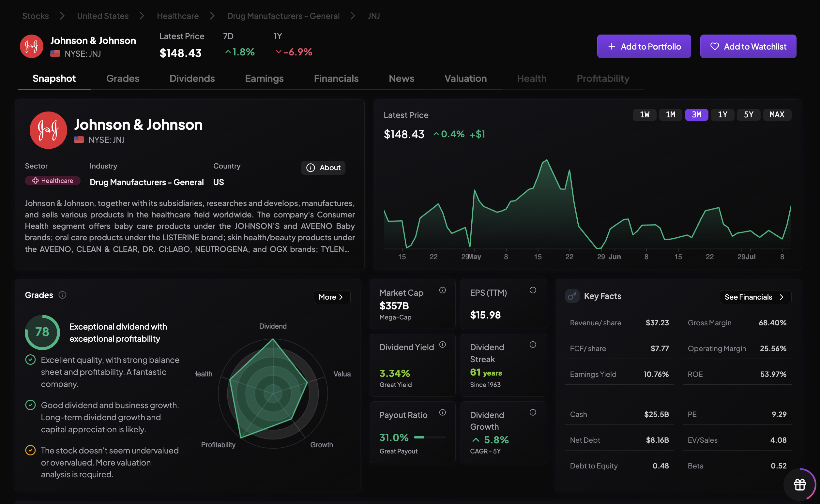Click the Healthcare sector tag

pos(53,181)
